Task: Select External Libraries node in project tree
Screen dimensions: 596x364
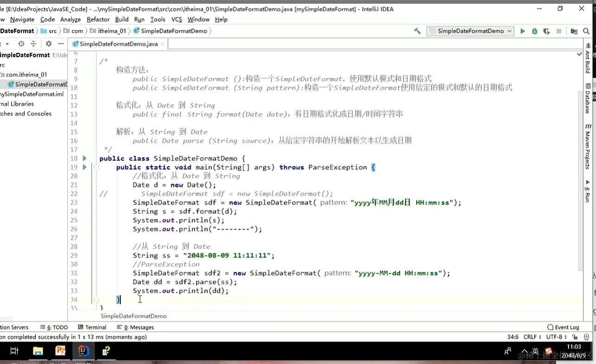Action: point(17,104)
